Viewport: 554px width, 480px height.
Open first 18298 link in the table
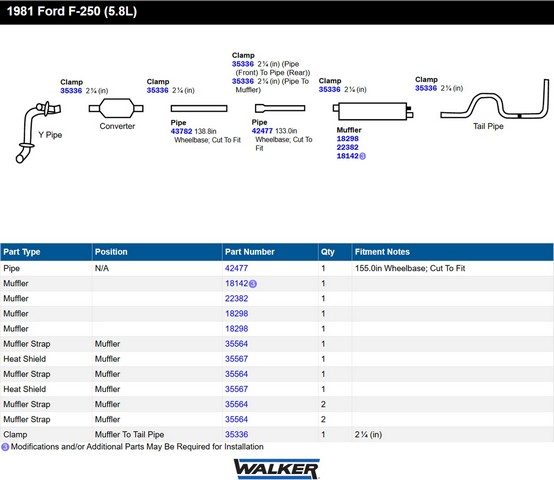click(x=236, y=314)
